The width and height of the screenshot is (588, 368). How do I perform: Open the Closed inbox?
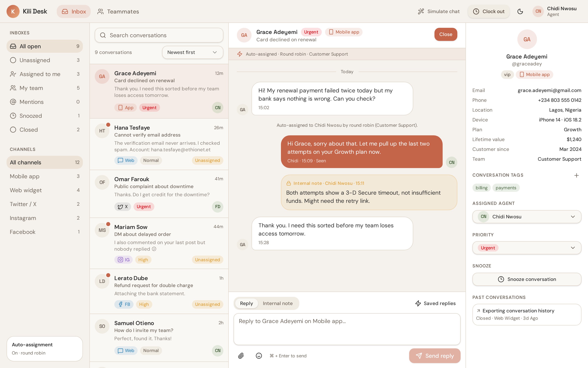point(45,129)
